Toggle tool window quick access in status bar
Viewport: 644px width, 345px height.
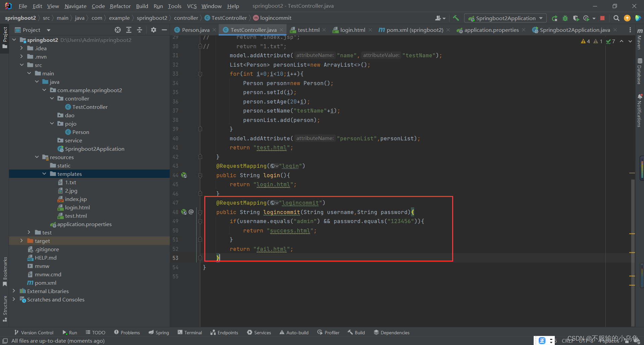coord(5,341)
